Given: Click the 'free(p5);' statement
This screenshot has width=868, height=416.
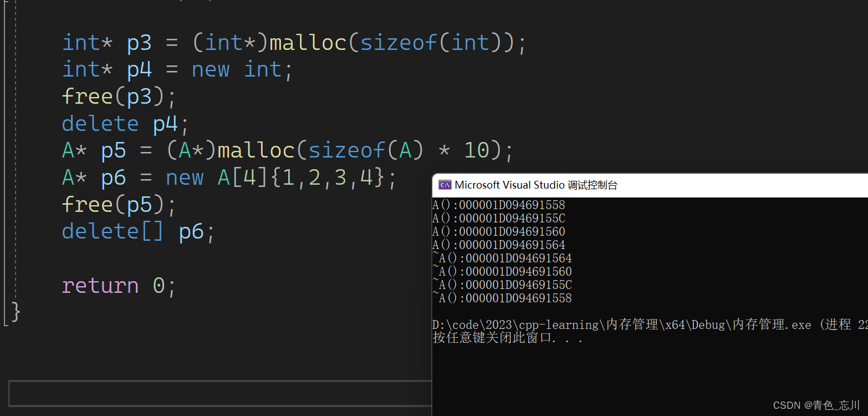Looking at the screenshot, I should [119, 205].
